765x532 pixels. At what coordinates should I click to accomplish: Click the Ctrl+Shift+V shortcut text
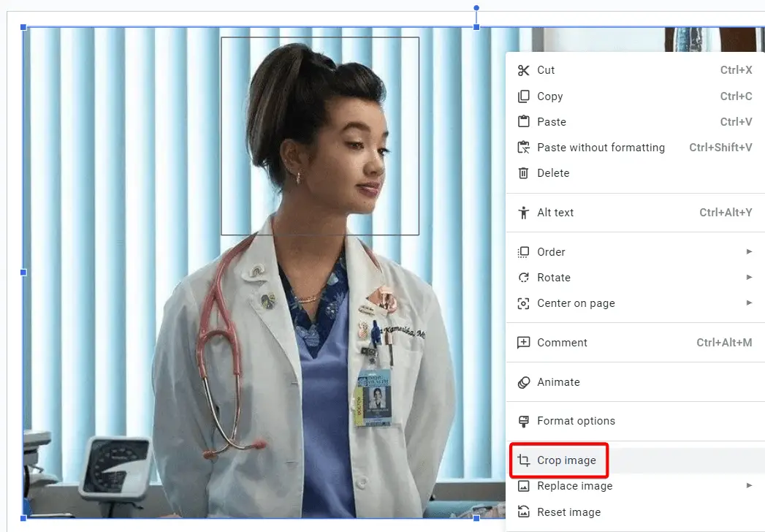720,148
